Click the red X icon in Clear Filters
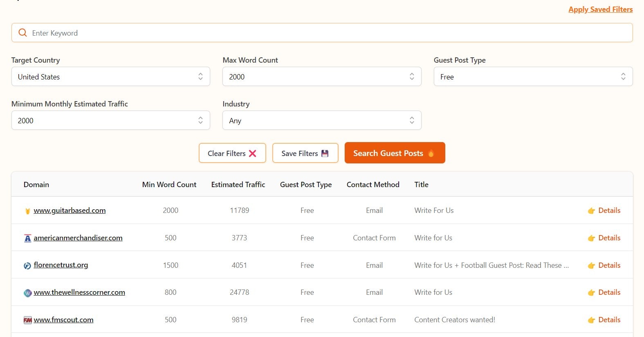The height and width of the screenshot is (337, 644). tap(252, 153)
